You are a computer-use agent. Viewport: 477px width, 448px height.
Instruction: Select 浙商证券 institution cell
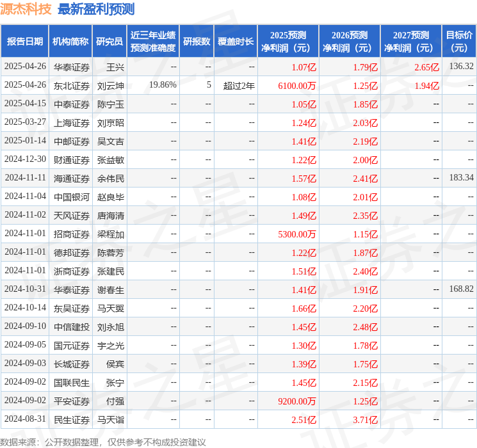click(x=72, y=271)
